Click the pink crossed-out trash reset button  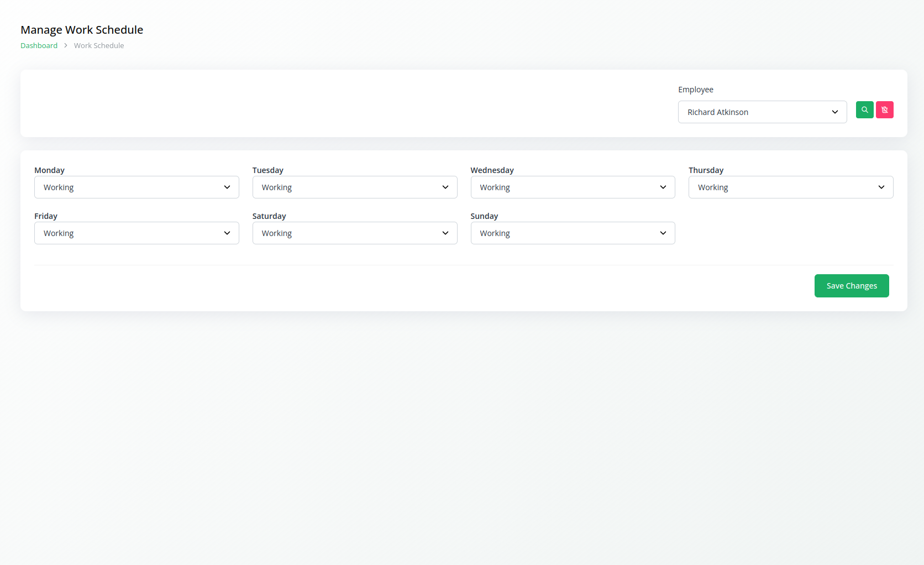point(884,110)
